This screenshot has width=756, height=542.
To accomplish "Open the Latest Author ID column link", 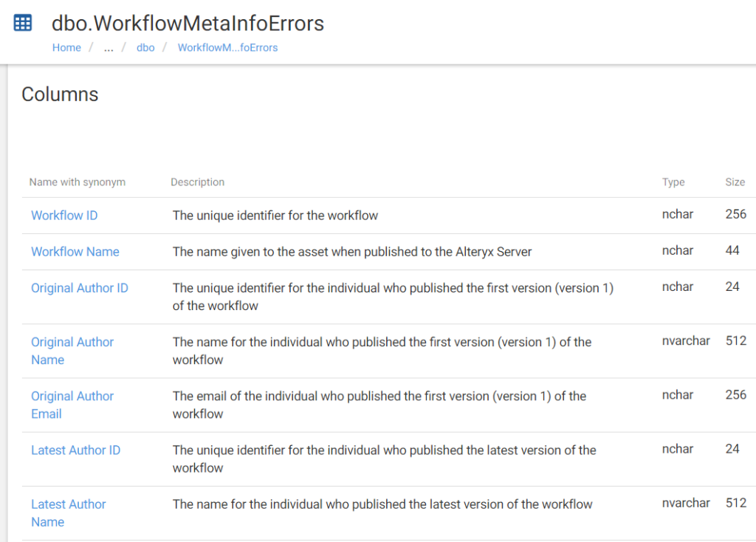I will coord(76,450).
